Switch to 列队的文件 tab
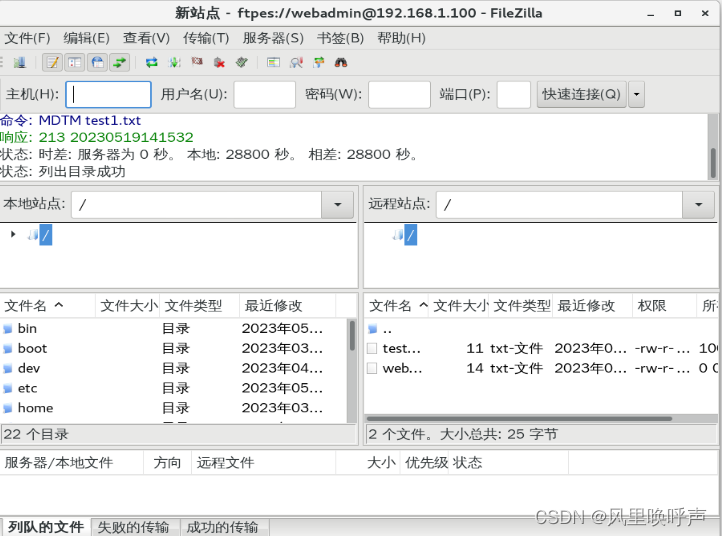Image resolution: width=722 pixels, height=536 pixels. click(46, 527)
